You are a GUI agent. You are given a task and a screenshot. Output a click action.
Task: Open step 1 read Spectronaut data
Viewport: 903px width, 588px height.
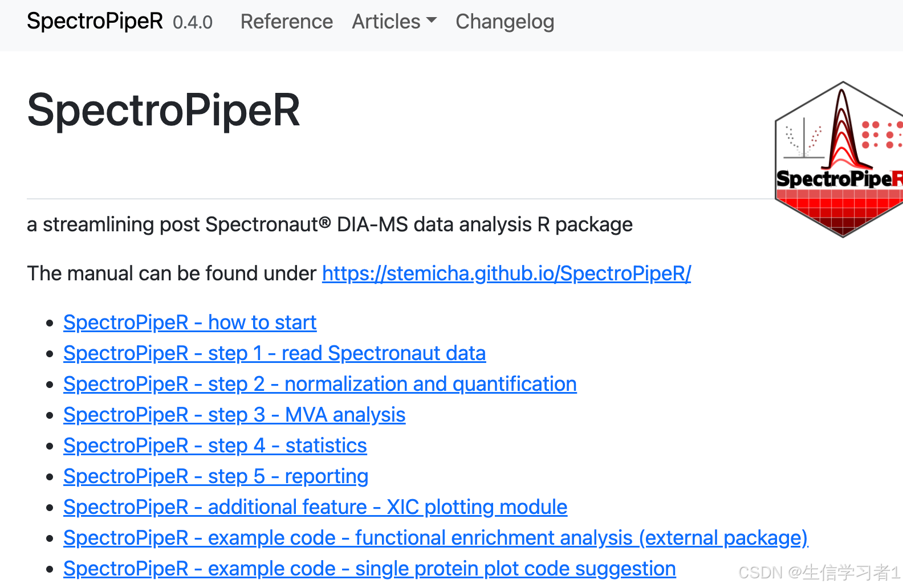point(274,353)
